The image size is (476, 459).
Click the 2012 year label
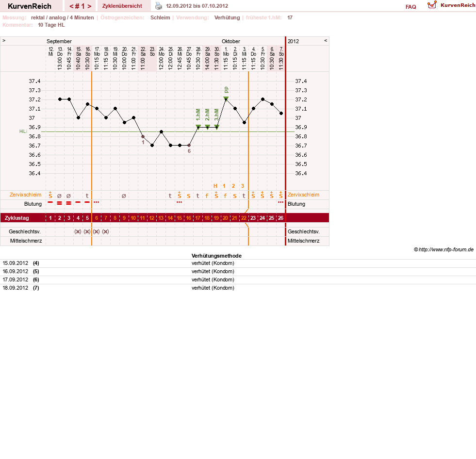tap(293, 41)
